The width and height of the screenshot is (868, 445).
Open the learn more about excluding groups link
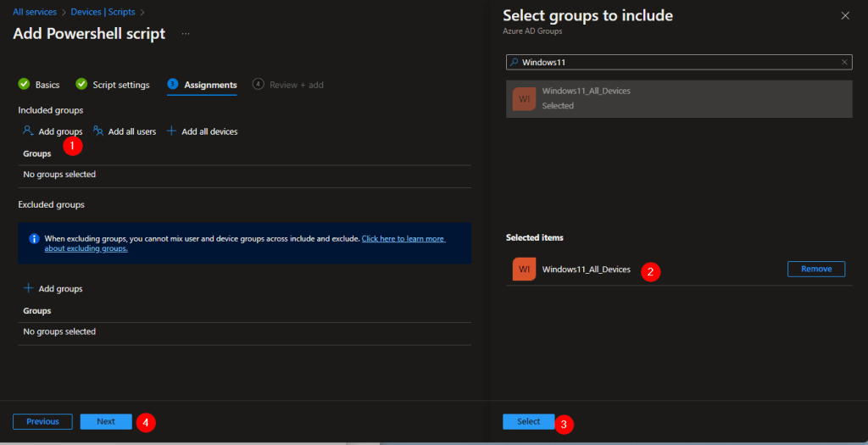[x=403, y=239]
